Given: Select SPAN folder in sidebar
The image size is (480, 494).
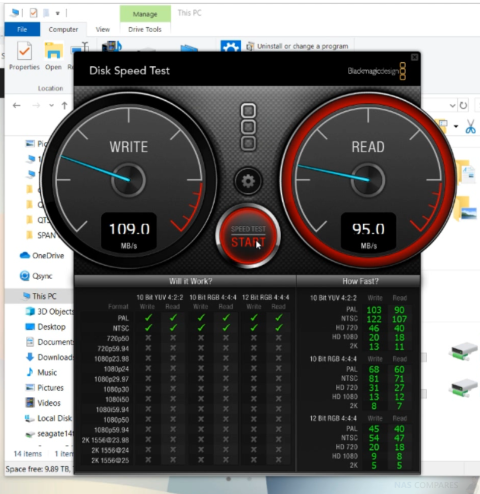Looking at the screenshot, I should point(41,235).
